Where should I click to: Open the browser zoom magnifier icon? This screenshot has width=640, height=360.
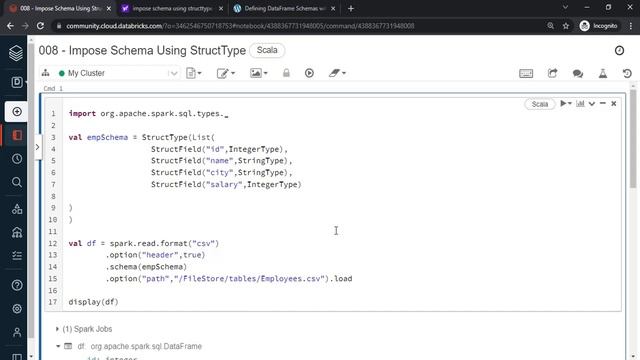tap(550, 26)
